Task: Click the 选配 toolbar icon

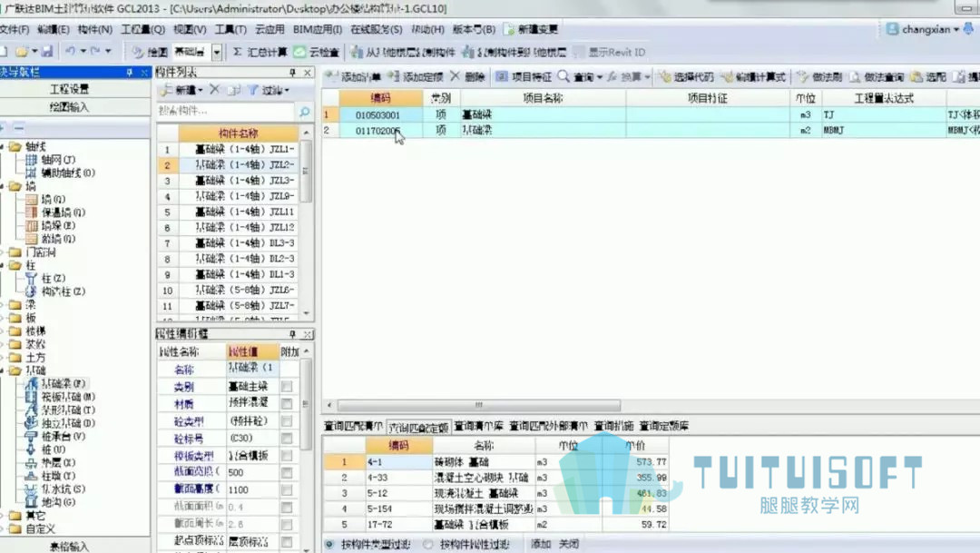Action: [x=916, y=77]
